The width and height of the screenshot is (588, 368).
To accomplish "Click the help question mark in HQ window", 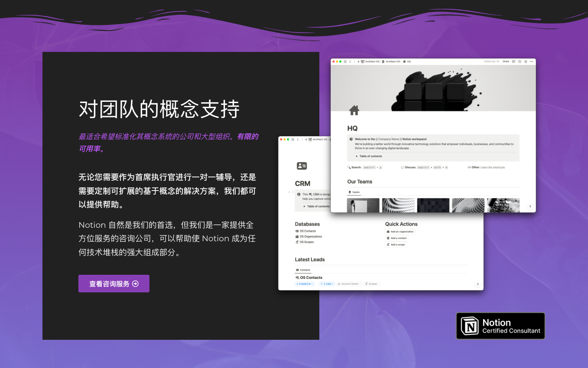I will pos(530,207).
